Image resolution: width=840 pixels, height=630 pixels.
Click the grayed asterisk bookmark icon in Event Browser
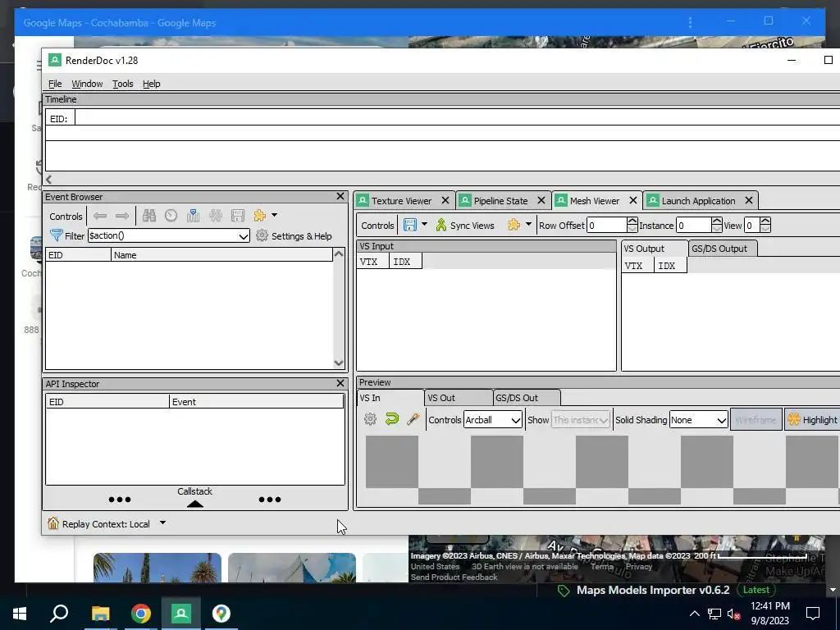click(x=216, y=216)
